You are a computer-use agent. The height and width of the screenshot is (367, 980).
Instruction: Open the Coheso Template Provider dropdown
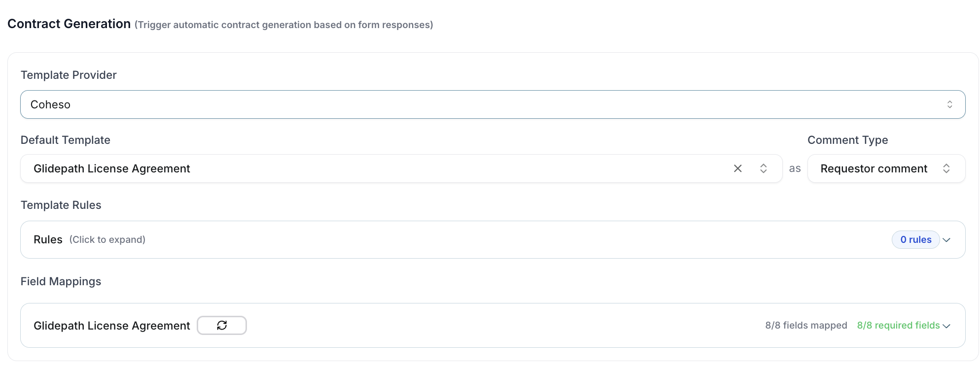[x=483, y=104]
